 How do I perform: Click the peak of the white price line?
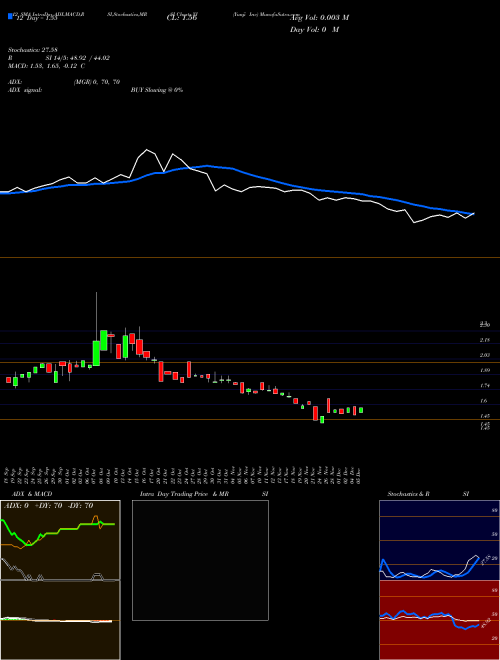tap(147, 150)
